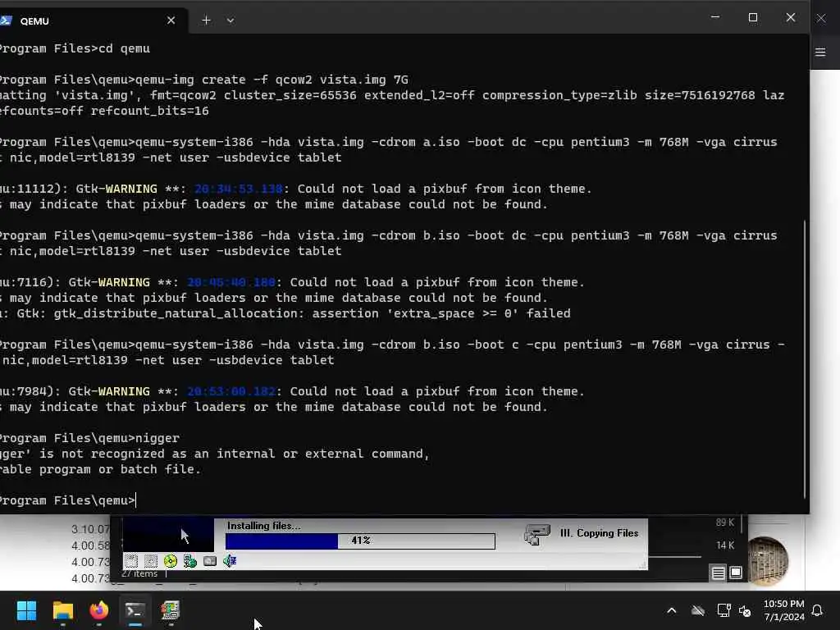
Task: Switch file list to large icons view
Action: 736,573
